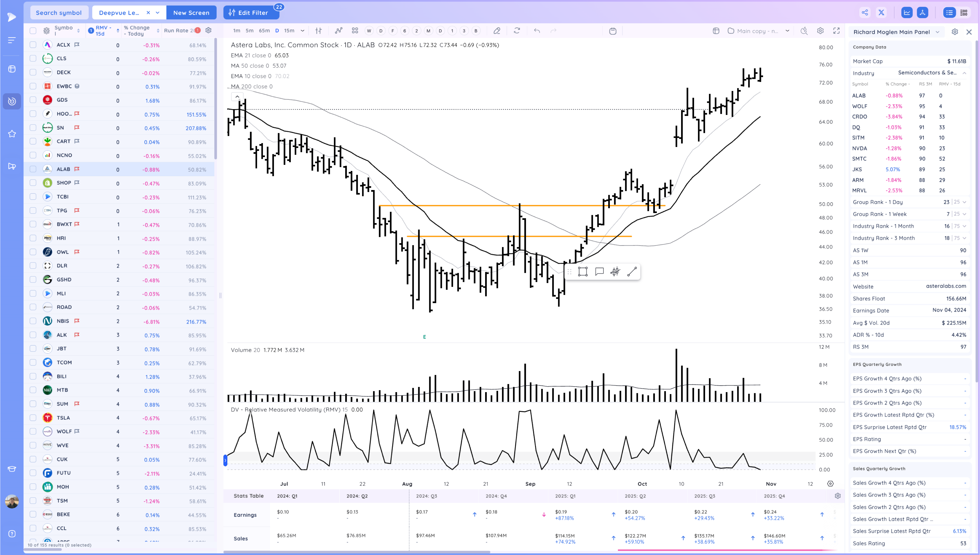
Task: Check the ACLX row checkbox
Action: tap(33, 45)
